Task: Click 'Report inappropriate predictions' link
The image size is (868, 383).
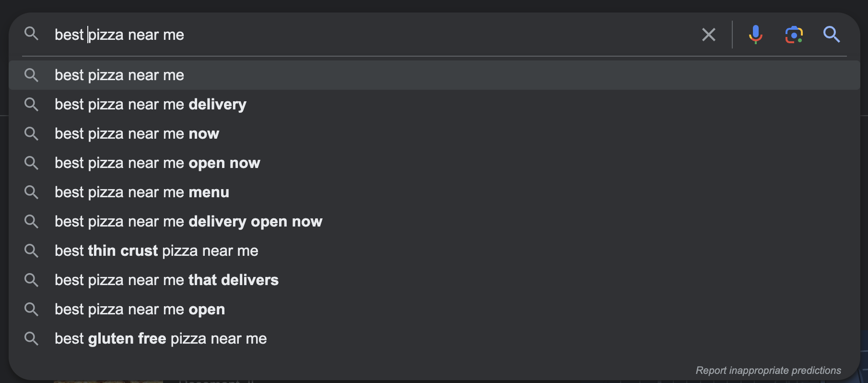Action: click(768, 370)
